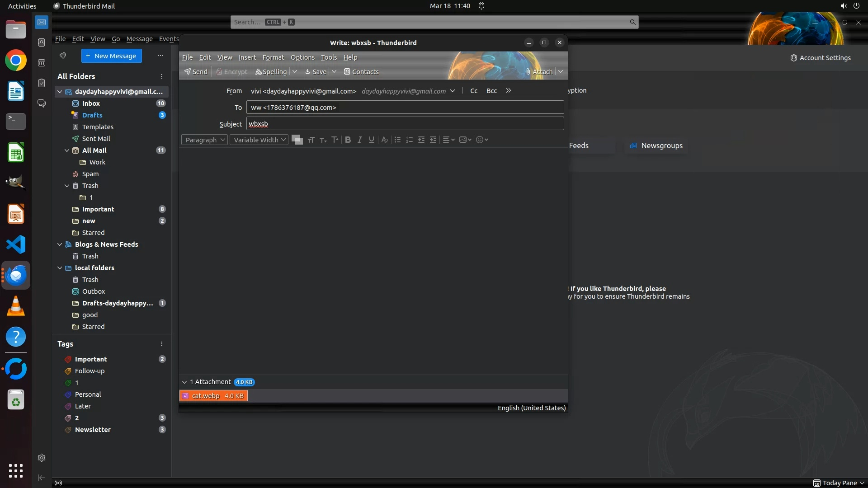Click the increase indent icon

(x=433, y=140)
